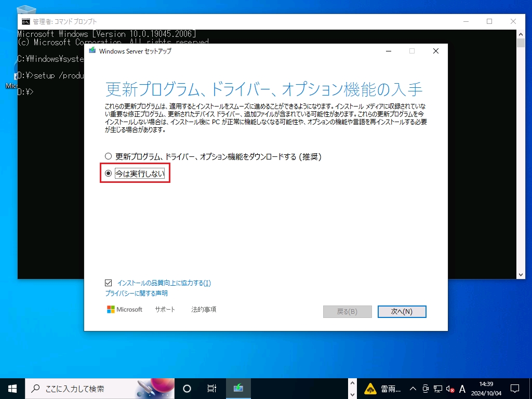Open the プライバシーに関する声明 link
Screen dimensions: 532x399
[137, 293]
